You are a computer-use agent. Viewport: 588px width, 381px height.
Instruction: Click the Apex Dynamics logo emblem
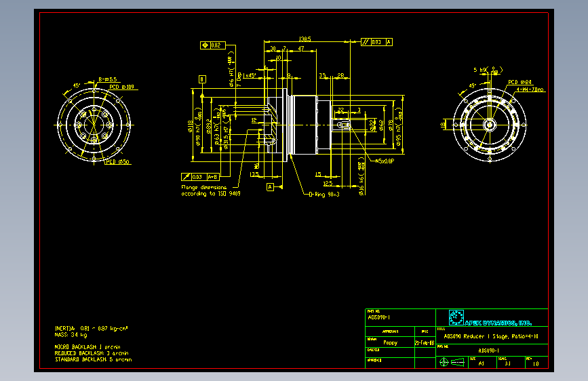(456, 318)
